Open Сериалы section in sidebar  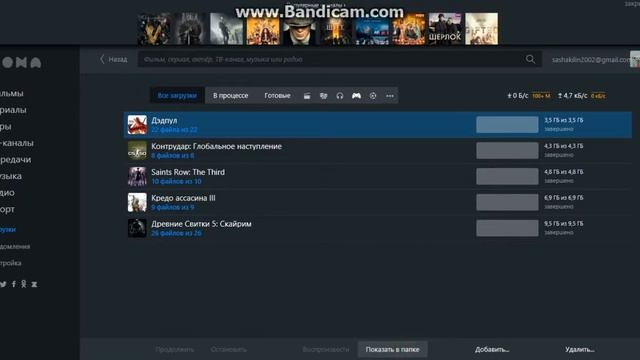click(13, 110)
